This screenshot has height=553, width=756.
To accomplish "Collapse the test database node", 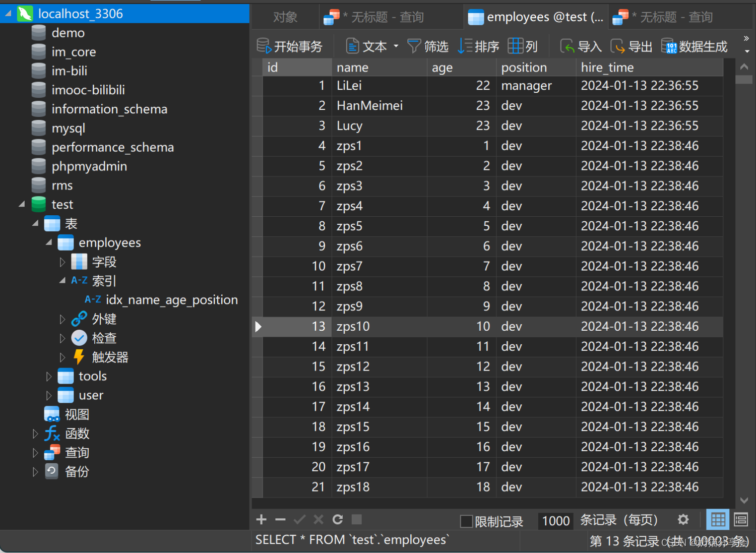I will click(22, 204).
